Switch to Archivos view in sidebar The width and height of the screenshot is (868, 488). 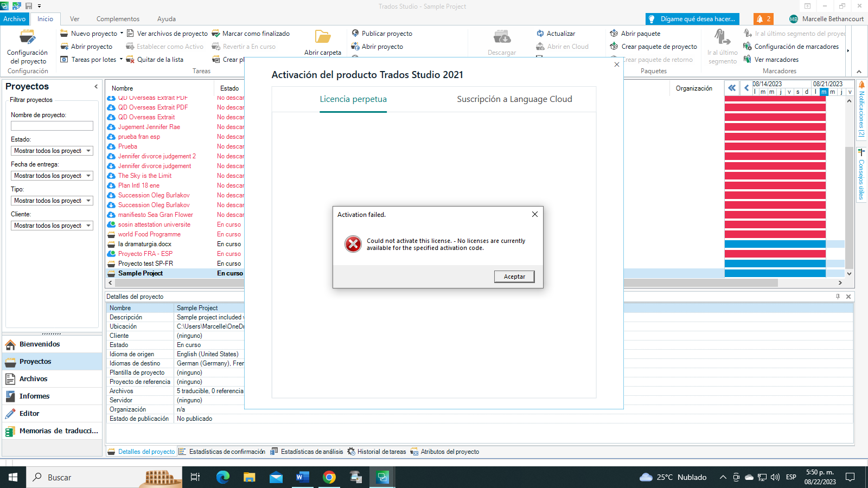click(x=52, y=379)
